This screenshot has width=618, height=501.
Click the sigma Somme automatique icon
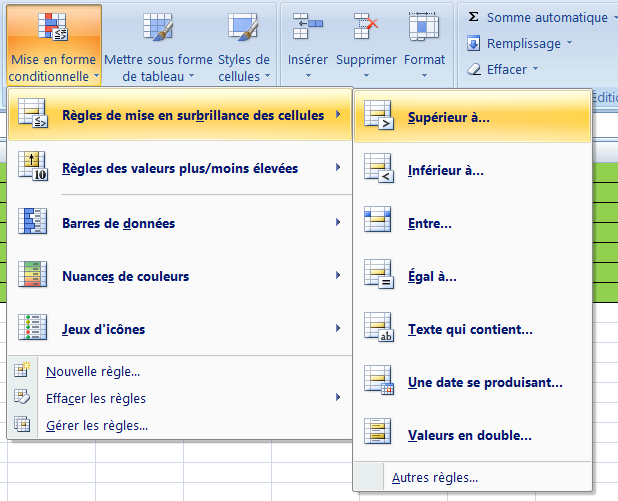point(473,17)
